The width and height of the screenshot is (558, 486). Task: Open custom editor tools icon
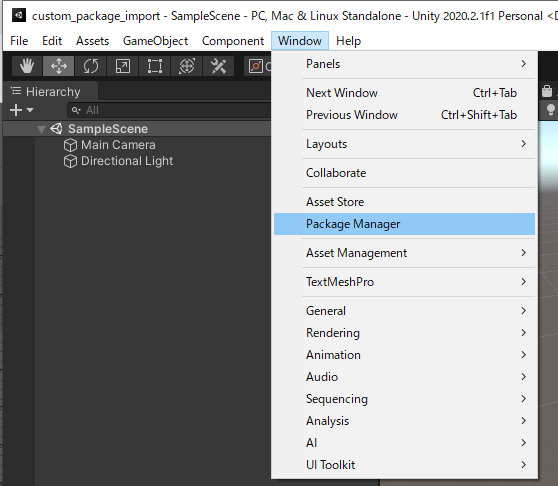(218, 66)
